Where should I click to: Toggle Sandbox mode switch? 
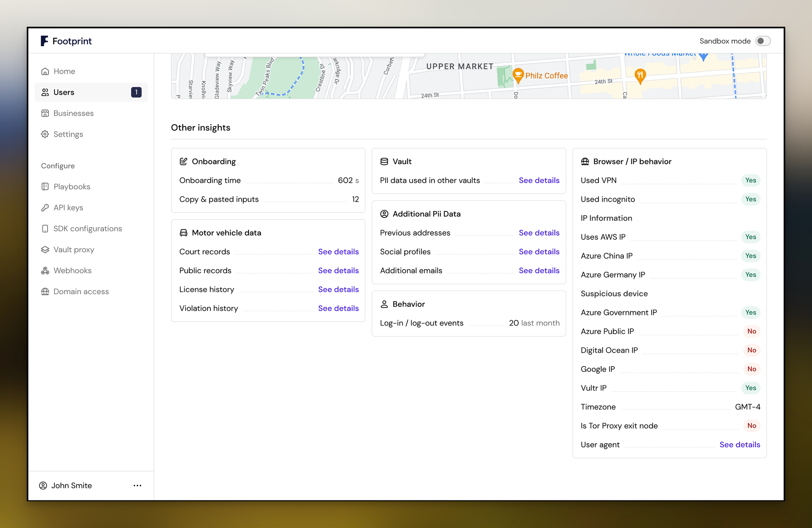(763, 41)
